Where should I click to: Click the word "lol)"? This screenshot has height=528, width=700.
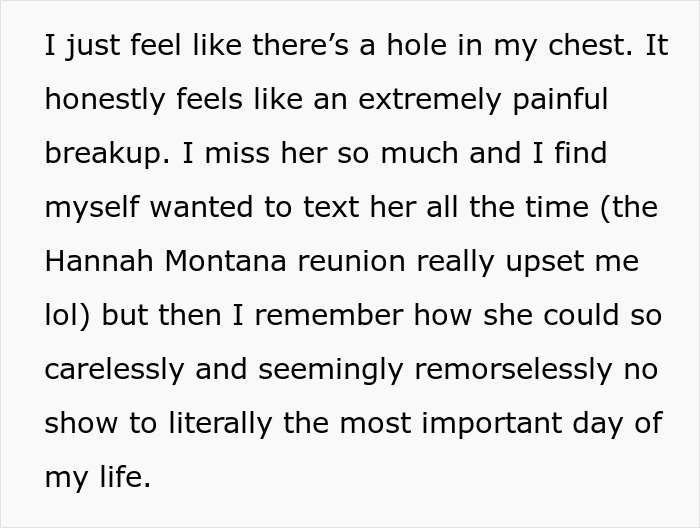coord(67,317)
